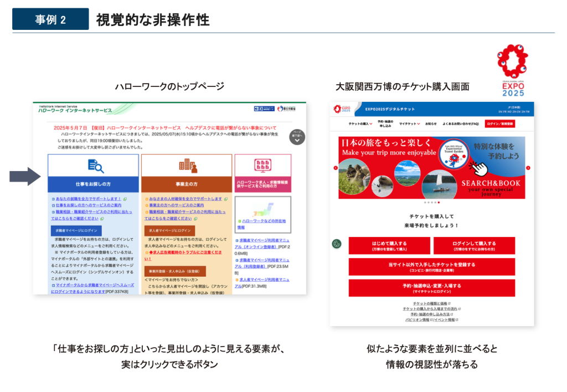Click the はじめて購入する button
567x392 pixels.
[x=389, y=245]
